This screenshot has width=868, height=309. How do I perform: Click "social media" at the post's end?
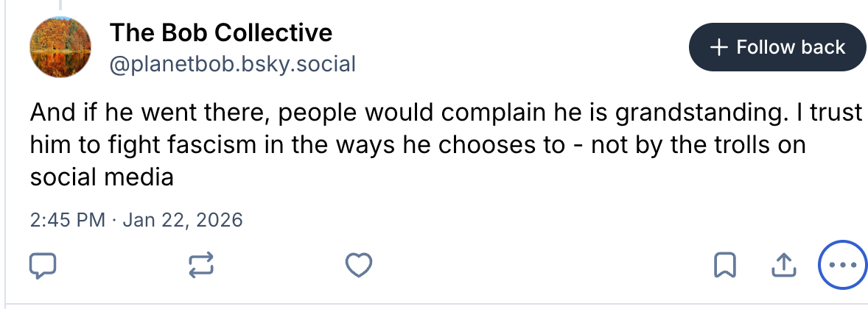click(102, 177)
